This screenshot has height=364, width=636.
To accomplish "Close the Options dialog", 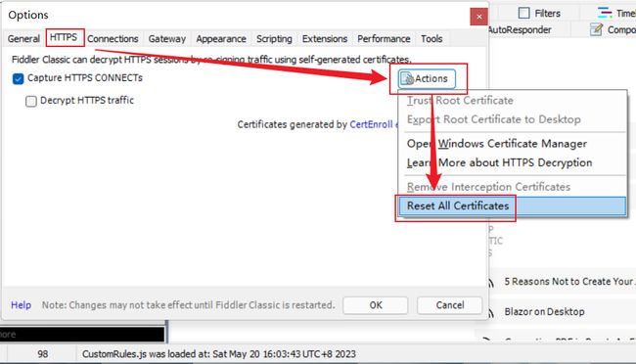I will 479,17.
